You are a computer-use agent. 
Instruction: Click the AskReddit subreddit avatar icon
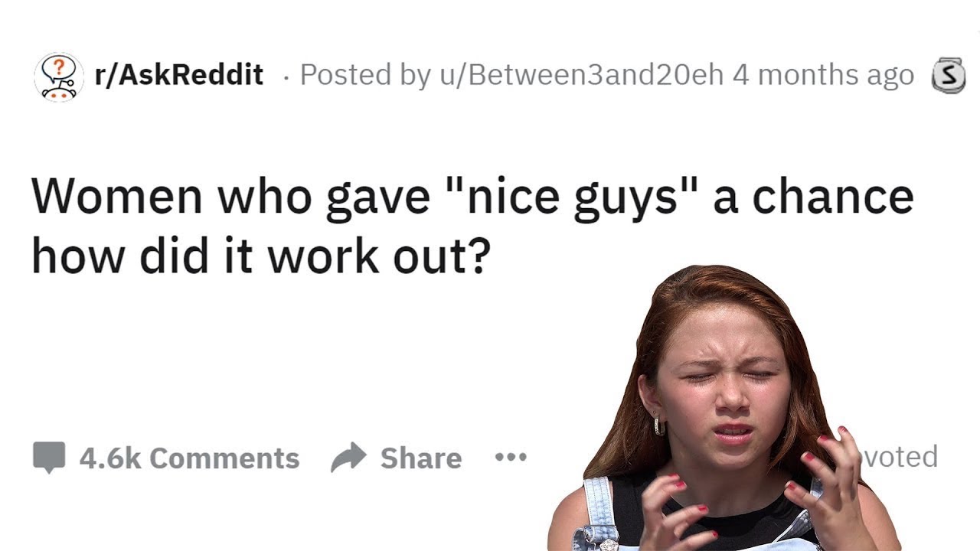(59, 77)
